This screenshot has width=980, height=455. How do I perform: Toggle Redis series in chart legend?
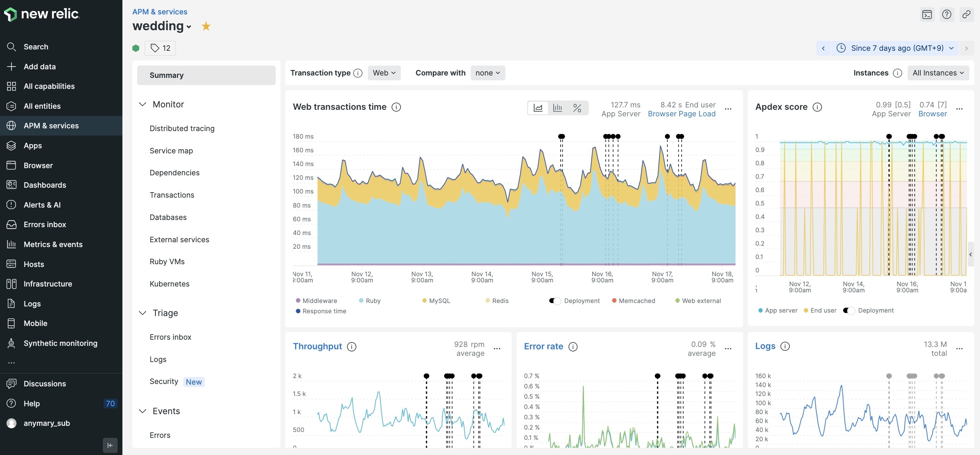pos(497,301)
